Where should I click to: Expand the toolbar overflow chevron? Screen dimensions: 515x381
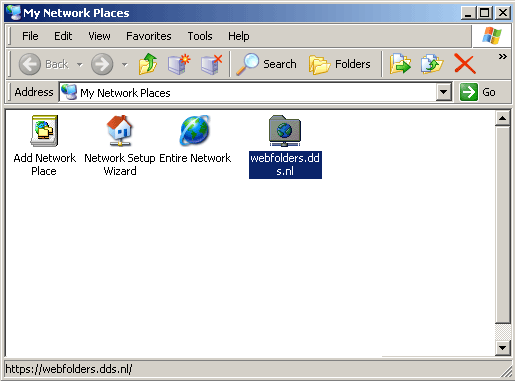click(x=503, y=57)
